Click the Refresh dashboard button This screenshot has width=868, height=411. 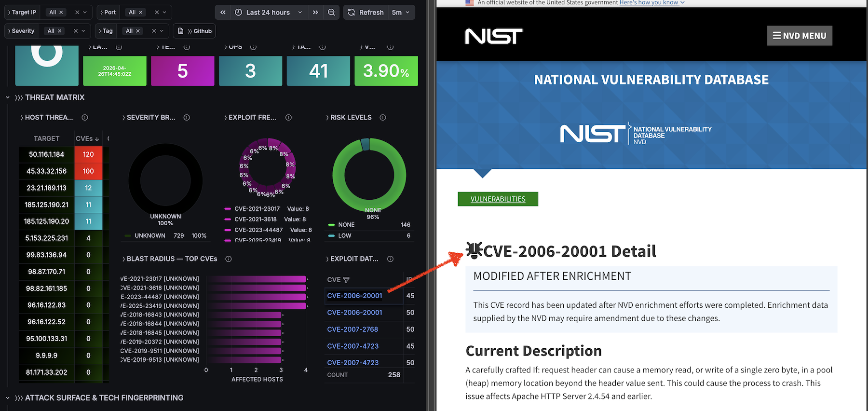[x=366, y=13]
